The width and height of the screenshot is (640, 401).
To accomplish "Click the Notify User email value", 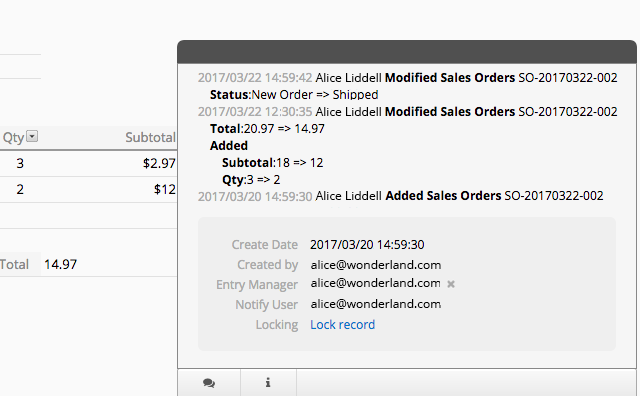I will point(376,304).
